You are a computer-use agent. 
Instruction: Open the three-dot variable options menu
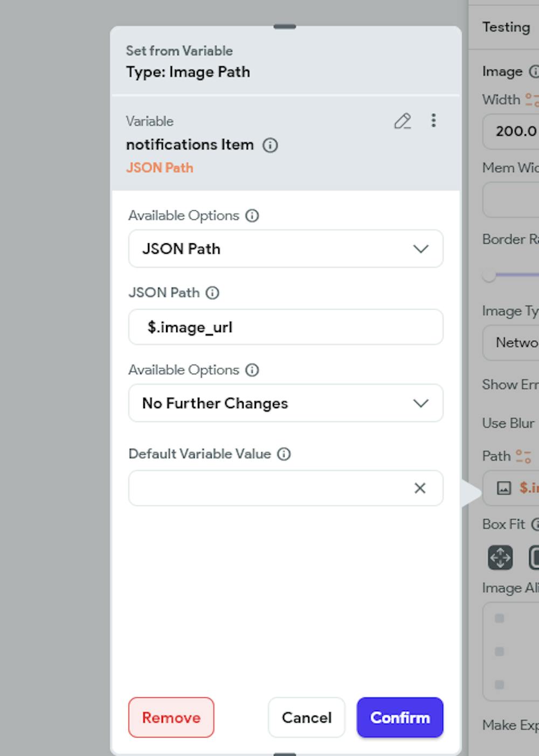(433, 121)
